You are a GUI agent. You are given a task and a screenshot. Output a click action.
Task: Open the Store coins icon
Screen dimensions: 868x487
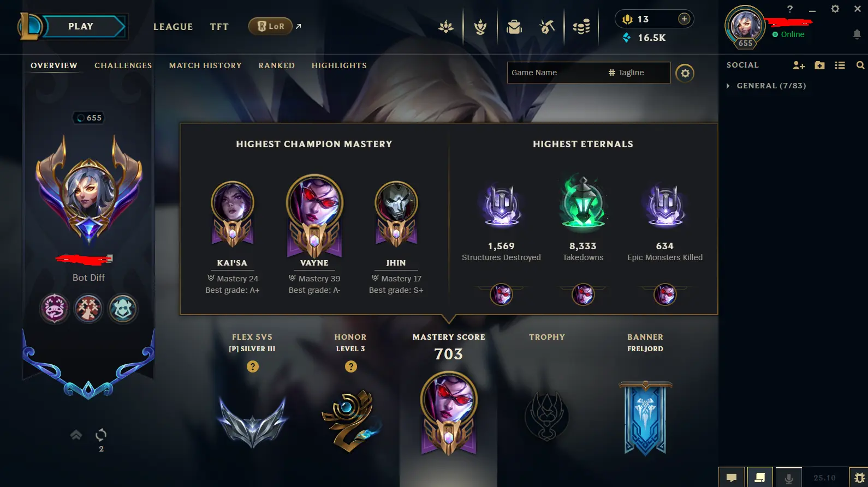pos(581,26)
